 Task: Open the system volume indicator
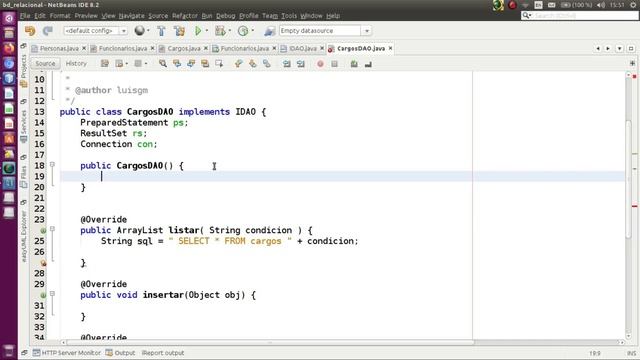point(601,5)
